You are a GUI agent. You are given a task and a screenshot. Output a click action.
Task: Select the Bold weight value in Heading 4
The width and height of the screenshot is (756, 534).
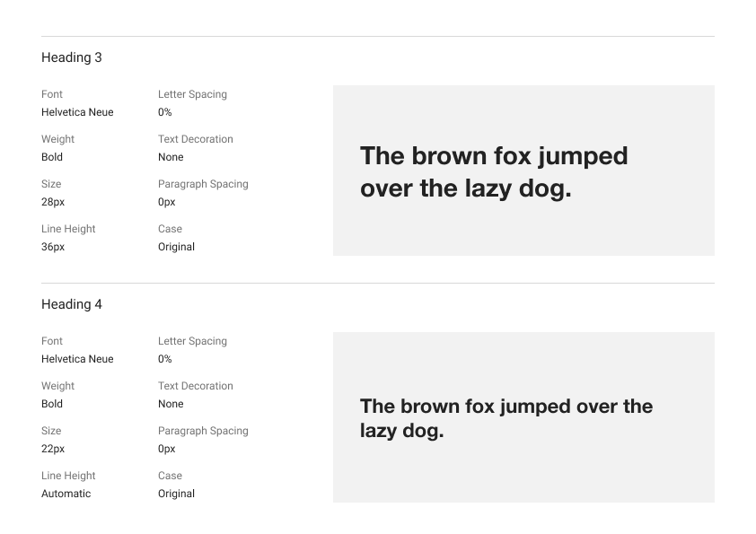[x=52, y=404]
